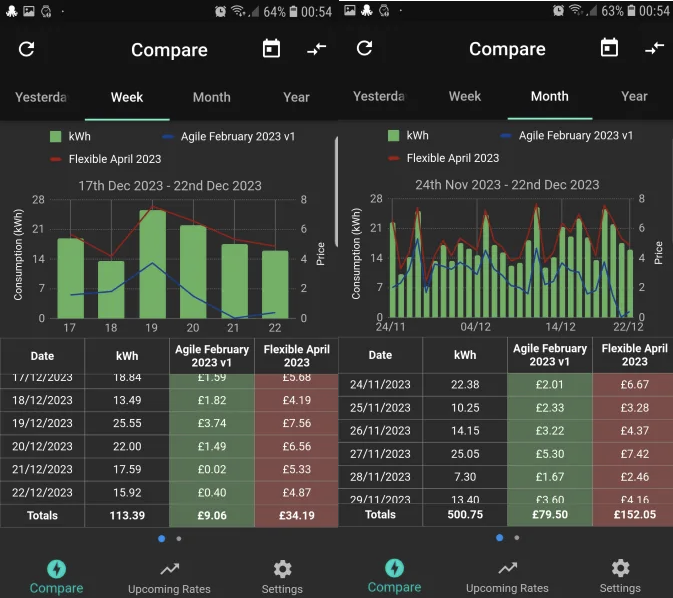Tap swap tariffs arrows icon on right screen
673x598 pixels.
[x=655, y=48]
